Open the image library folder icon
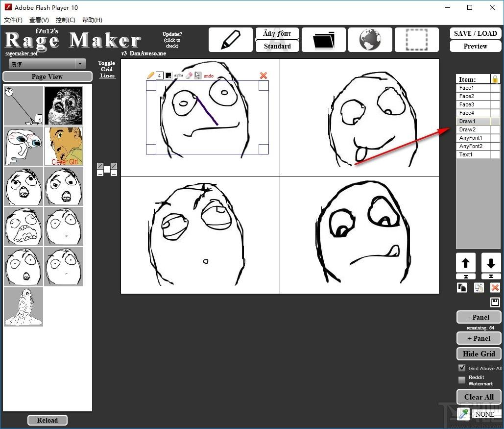The width and height of the screenshot is (504, 429). click(x=324, y=40)
